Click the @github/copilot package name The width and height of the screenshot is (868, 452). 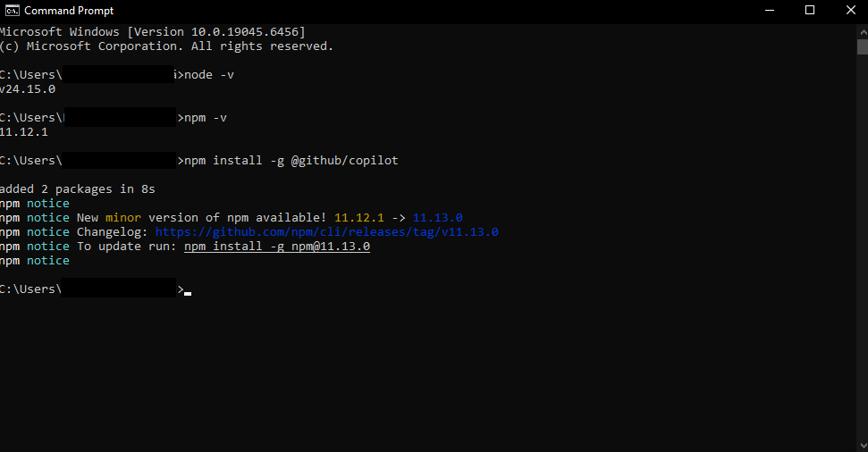pyautogui.click(x=344, y=161)
